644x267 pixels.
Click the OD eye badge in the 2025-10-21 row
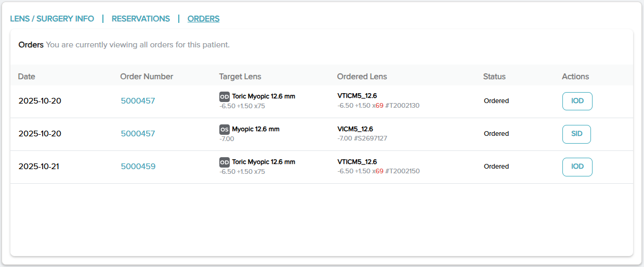[225, 162]
